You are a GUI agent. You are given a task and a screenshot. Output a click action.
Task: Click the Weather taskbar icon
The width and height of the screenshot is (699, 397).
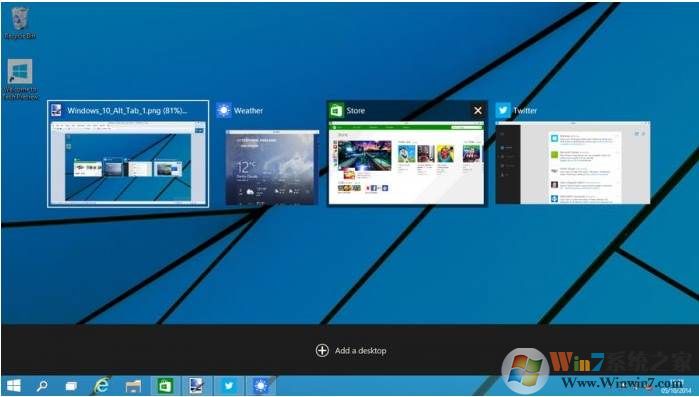pos(261,385)
